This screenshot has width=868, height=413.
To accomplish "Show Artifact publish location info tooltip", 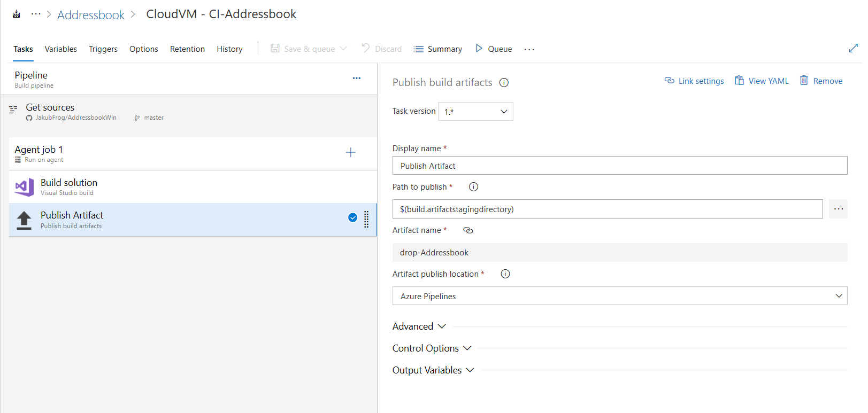I will [505, 274].
